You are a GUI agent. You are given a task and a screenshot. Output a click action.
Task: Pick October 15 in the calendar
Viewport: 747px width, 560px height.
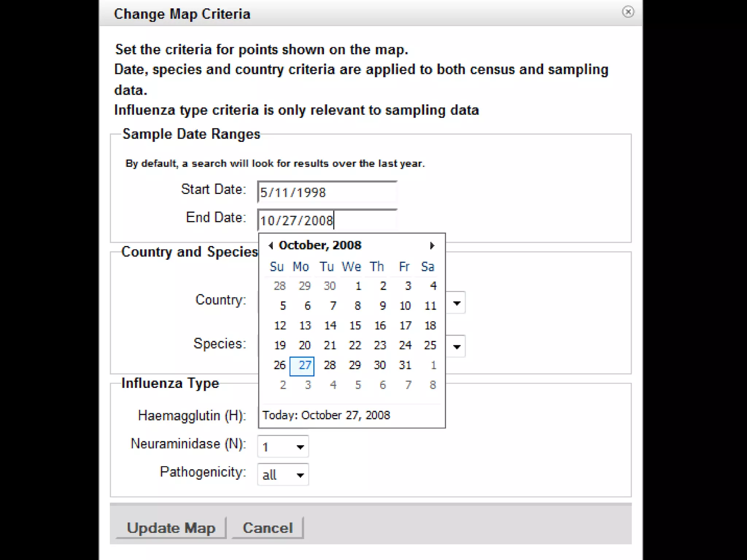[355, 326]
